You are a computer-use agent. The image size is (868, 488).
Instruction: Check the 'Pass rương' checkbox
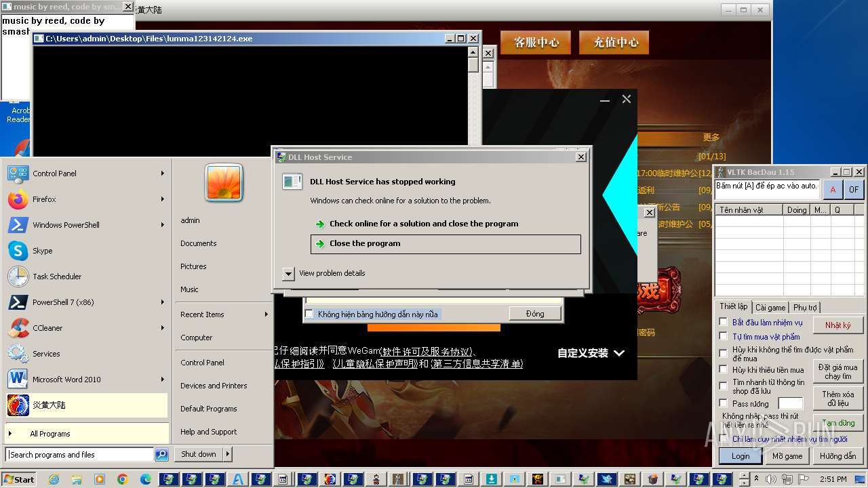click(724, 403)
